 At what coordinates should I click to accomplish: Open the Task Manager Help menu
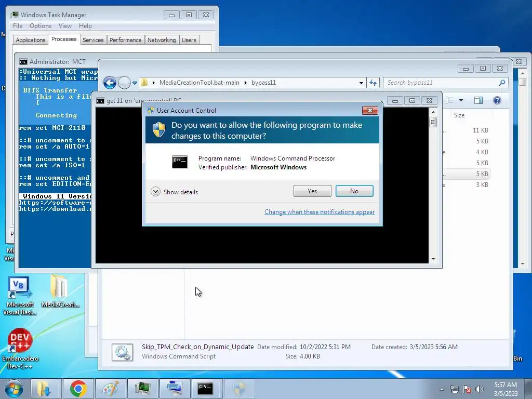(85, 26)
